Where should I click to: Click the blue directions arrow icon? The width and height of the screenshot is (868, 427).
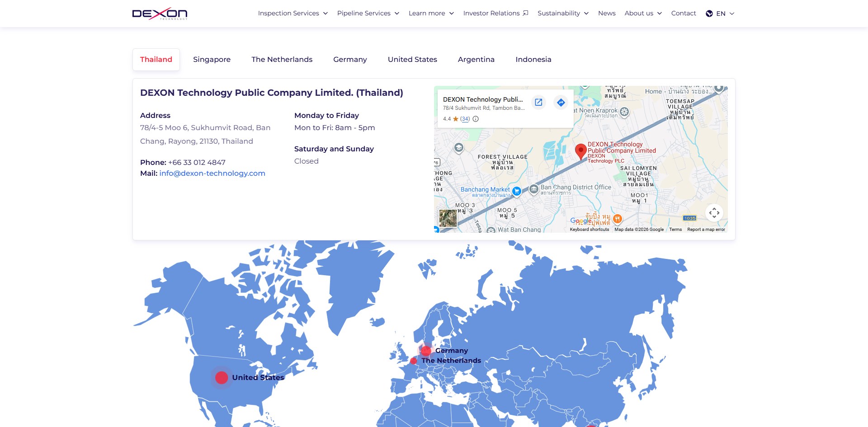click(561, 102)
